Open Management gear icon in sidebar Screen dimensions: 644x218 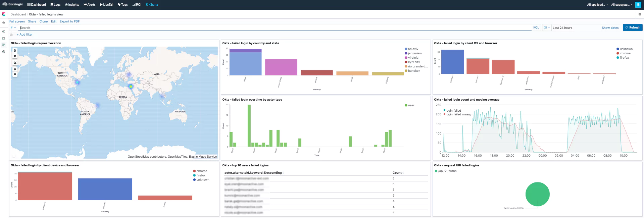click(x=4, y=52)
